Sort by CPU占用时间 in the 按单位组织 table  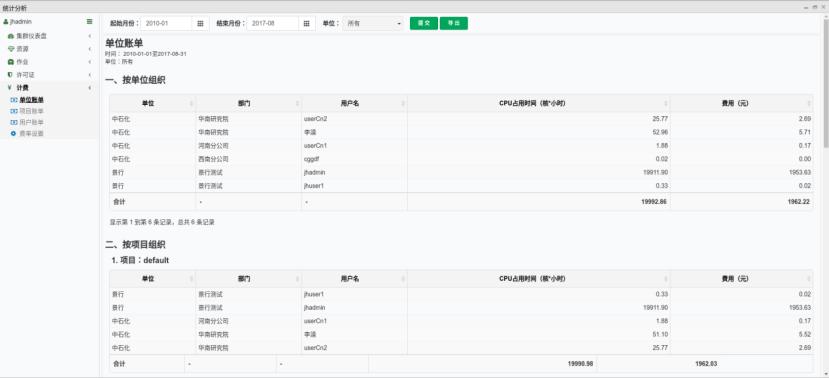pyautogui.click(x=538, y=104)
